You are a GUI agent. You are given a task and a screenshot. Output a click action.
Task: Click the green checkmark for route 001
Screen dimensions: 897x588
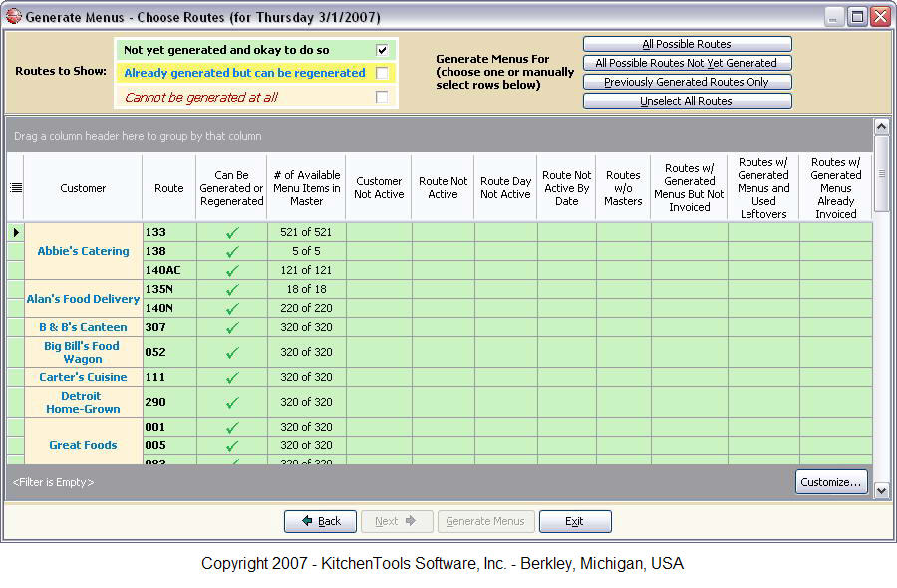232,427
